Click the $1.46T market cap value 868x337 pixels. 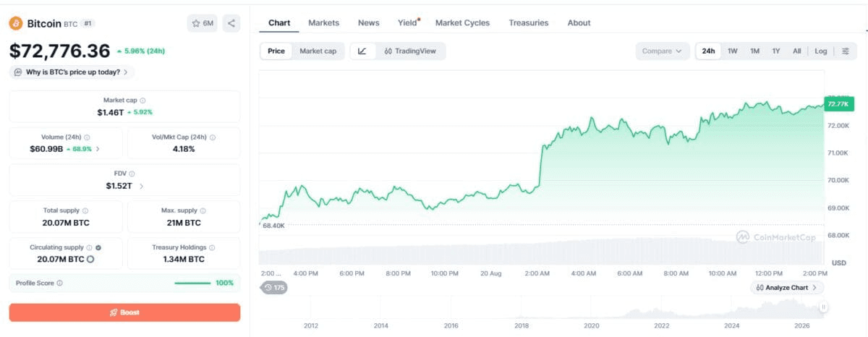(x=111, y=112)
